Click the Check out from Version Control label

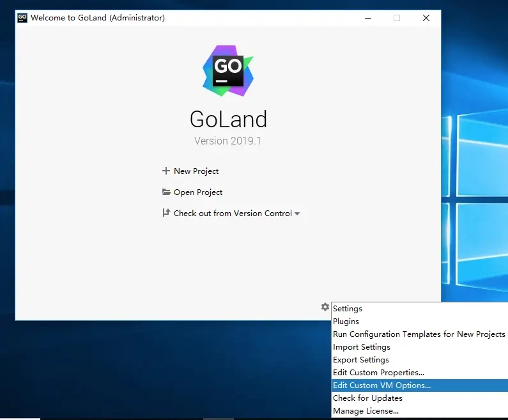[x=233, y=214]
